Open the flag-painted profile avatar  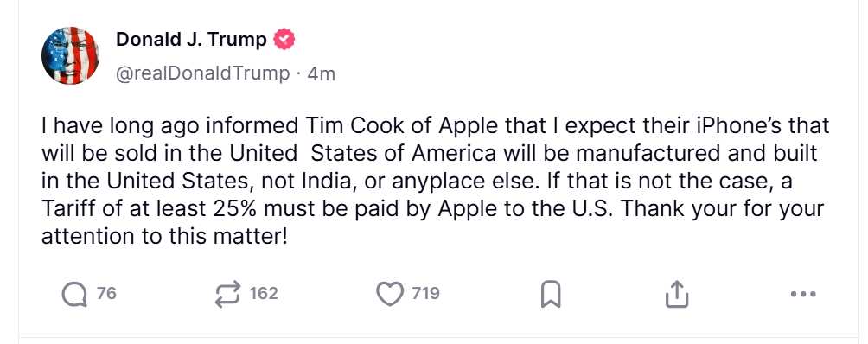tap(70, 55)
